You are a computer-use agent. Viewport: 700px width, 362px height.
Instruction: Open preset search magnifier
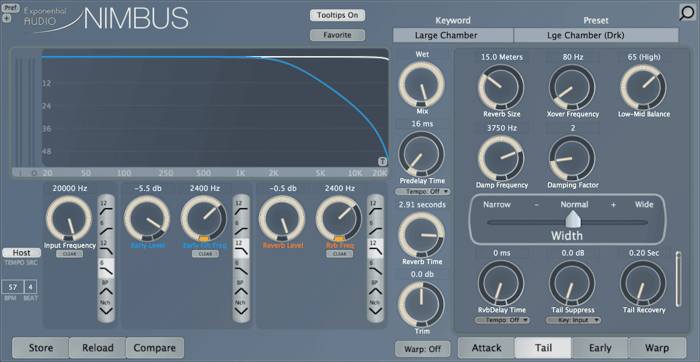coord(688,13)
